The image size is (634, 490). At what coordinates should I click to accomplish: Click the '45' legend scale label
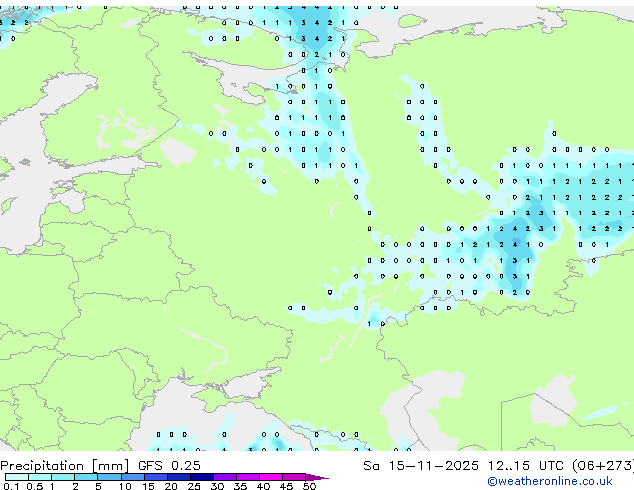coord(286,486)
